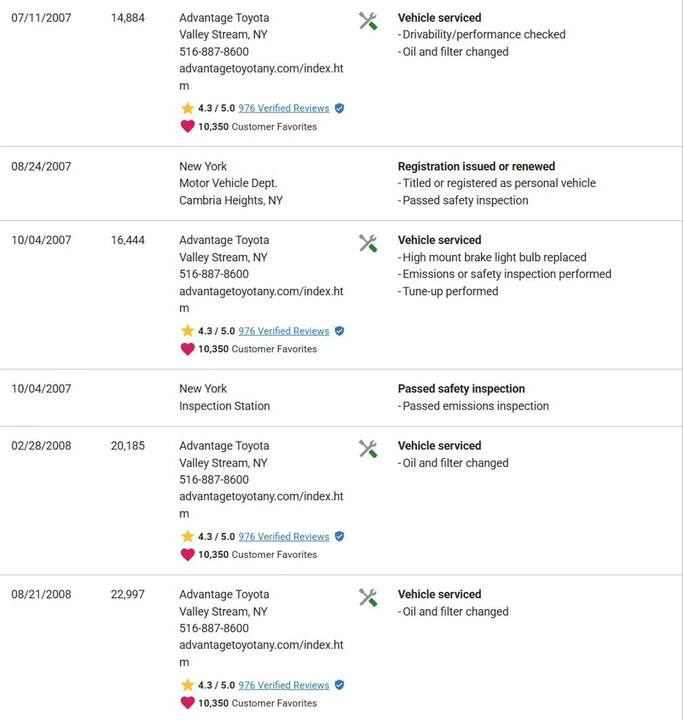Click phone number 516-887-8600 in 10/04/2007 entry
The height and width of the screenshot is (720, 684).
(214, 274)
